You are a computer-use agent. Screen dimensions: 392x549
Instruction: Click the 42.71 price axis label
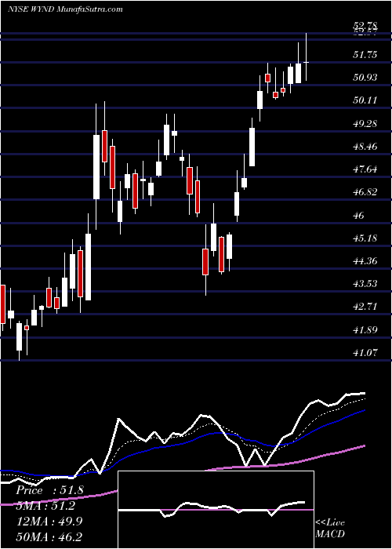point(365,307)
